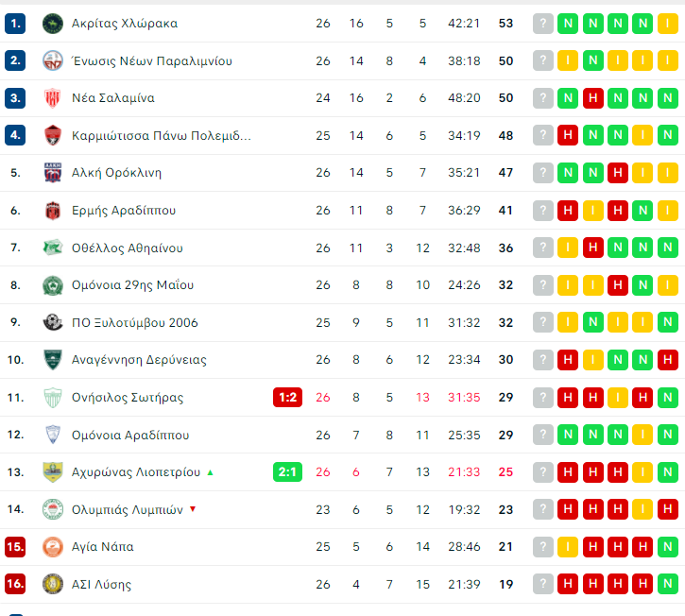Viewport: 685px width, 616px height.
Task: Click the Ερμής Αραδίππου club crest
Action: point(53,211)
